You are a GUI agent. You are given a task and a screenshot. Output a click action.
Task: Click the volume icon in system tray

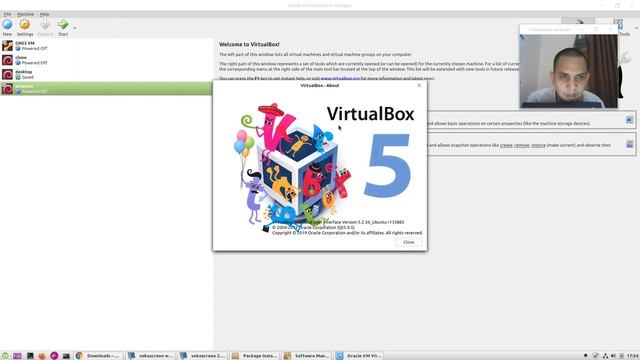pos(613,356)
